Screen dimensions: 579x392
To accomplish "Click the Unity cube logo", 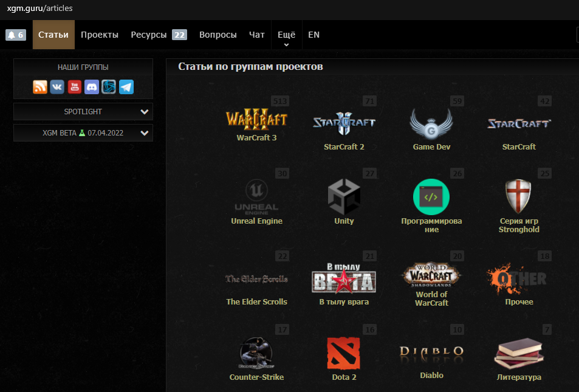I will (344, 196).
